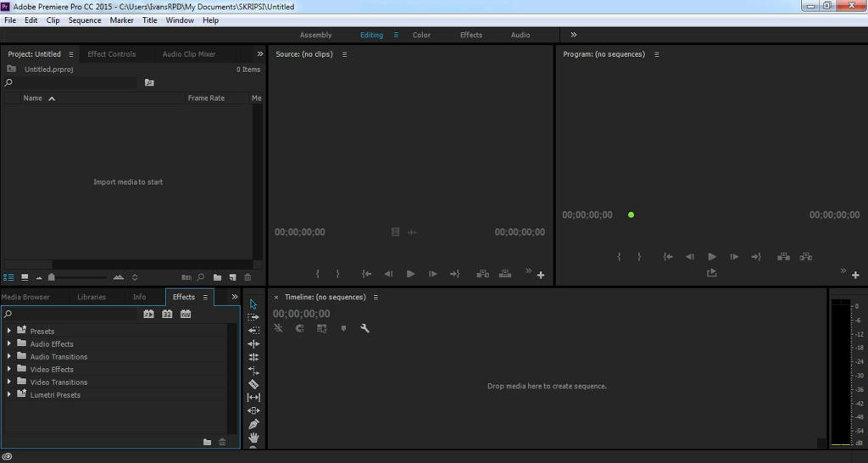Viewport: 868px width, 463px height.
Task: Switch to the Color workspace
Action: (421, 35)
